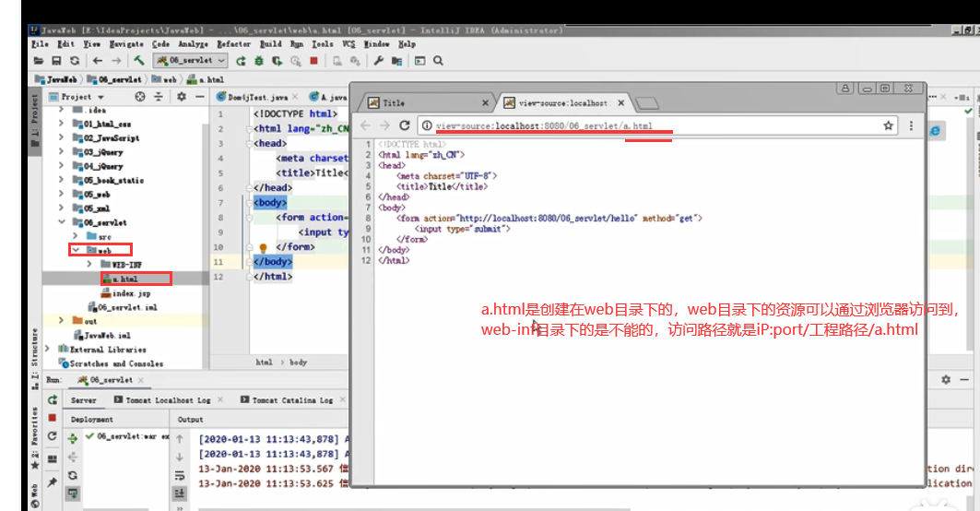
Task: Open the Navigate menu
Action: pyautogui.click(x=126, y=43)
